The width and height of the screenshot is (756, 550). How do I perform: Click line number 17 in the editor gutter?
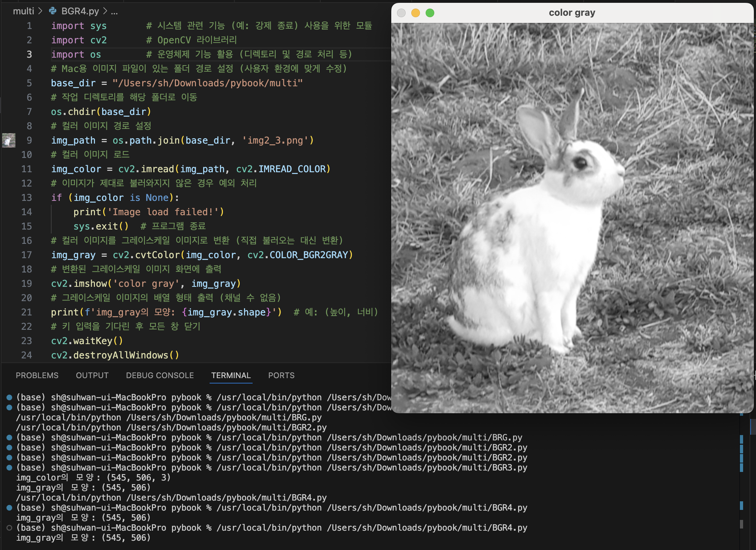(x=27, y=255)
